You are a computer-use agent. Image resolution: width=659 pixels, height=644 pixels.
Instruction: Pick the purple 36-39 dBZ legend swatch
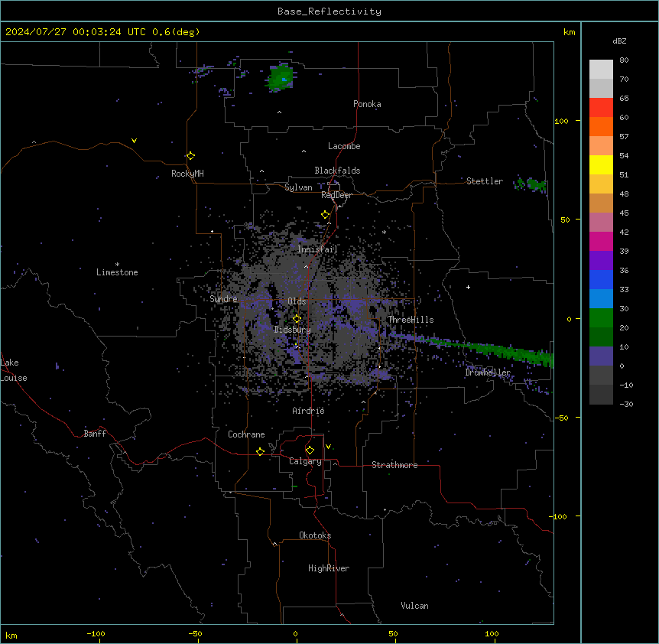pyautogui.click(x=601, y=261)
